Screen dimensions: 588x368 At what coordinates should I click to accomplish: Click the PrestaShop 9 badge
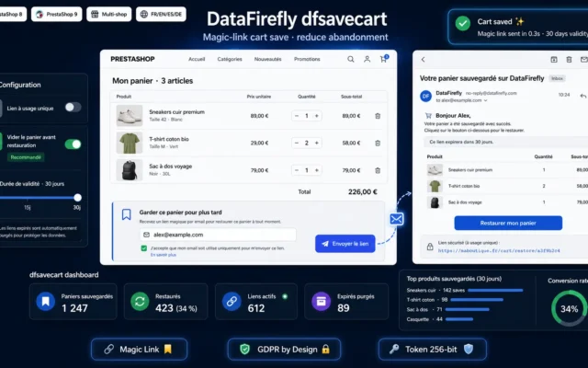pos(57,15)
